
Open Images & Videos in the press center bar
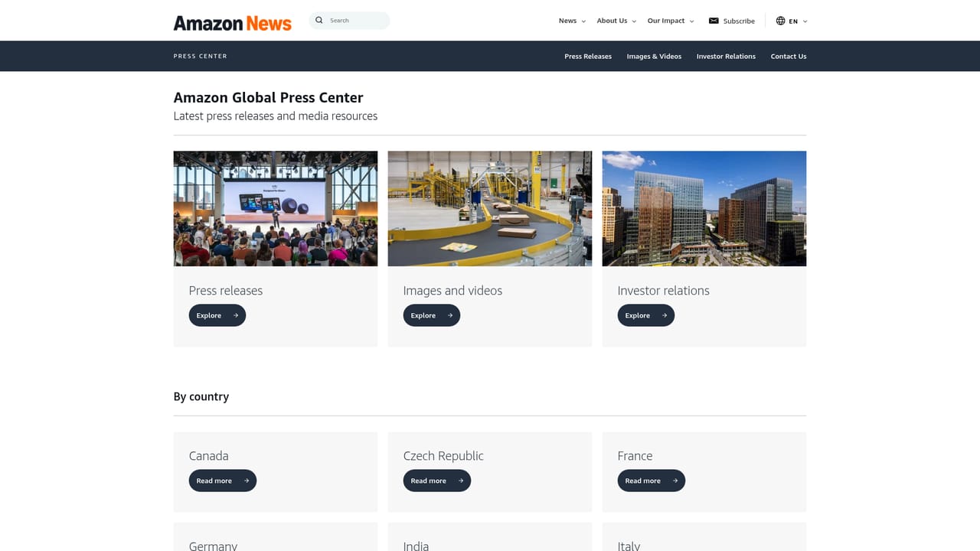pos(654,57)
